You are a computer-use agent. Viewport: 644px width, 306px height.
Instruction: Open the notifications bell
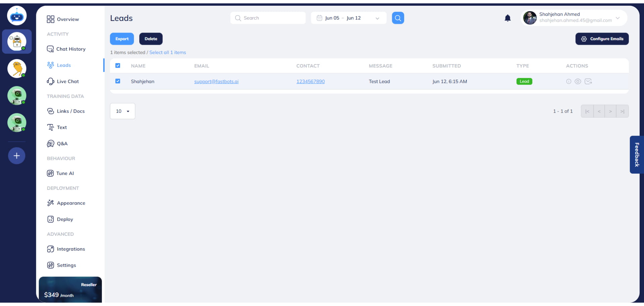point(507,18)
